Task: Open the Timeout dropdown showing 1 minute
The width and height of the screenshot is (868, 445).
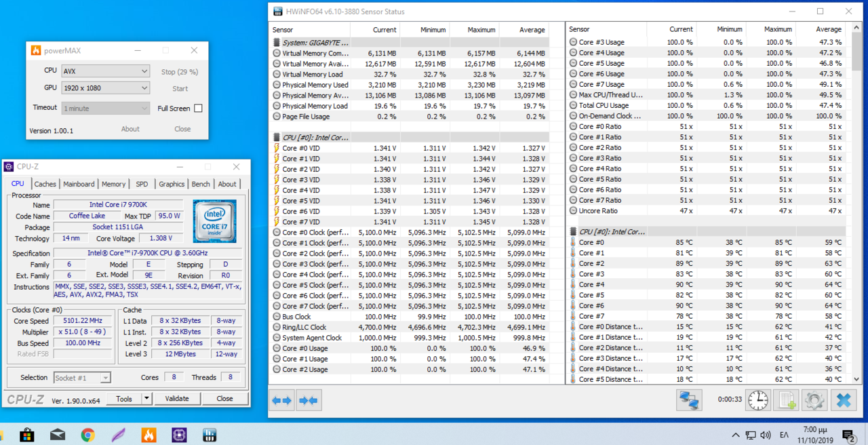Action: 105,109
